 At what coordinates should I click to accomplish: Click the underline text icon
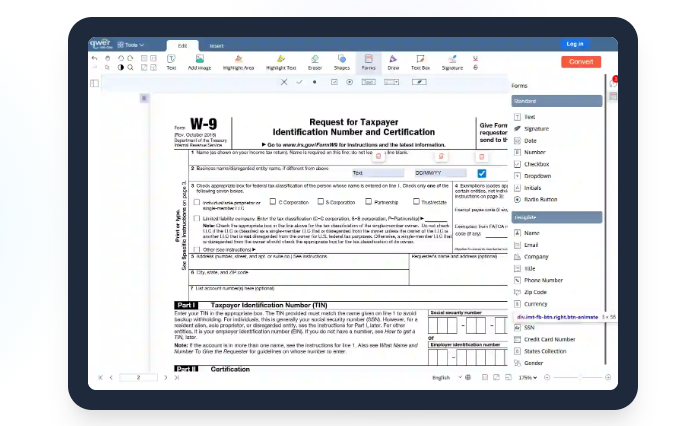(x=475, y=58)
